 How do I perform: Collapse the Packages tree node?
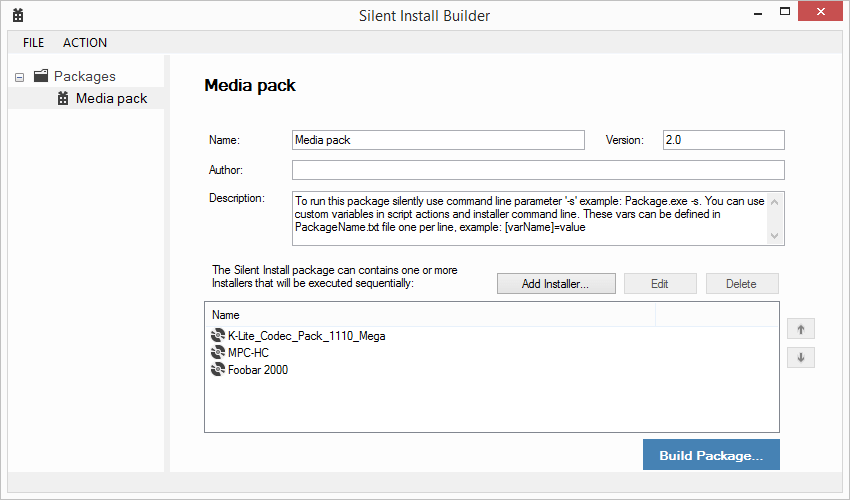20,77
